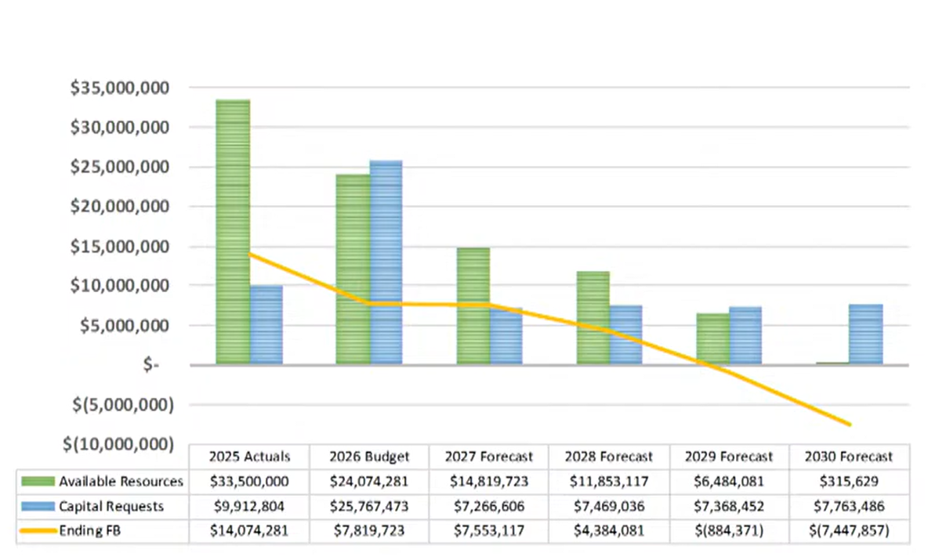Click the $(7,447,857) Ending FB cell

[850, 531]
